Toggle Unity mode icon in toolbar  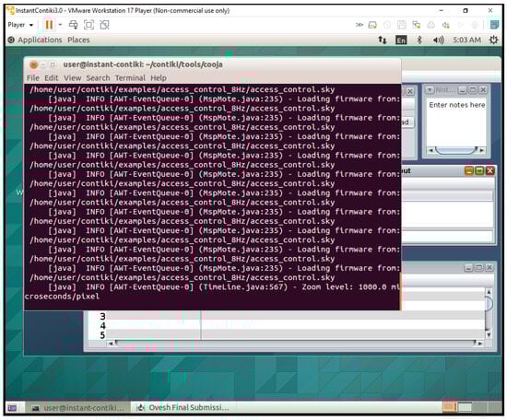click(x=104, y=25)
